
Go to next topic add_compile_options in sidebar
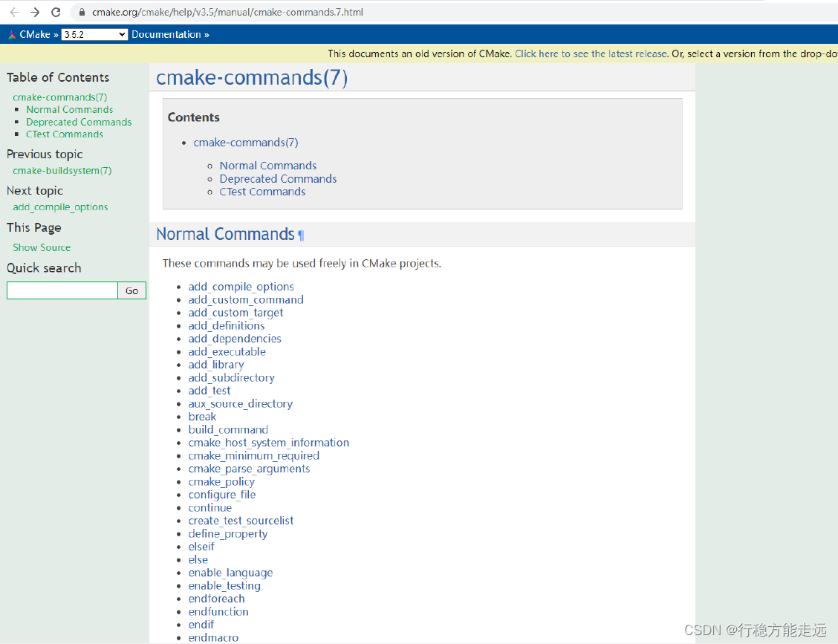tap(60, 206)
